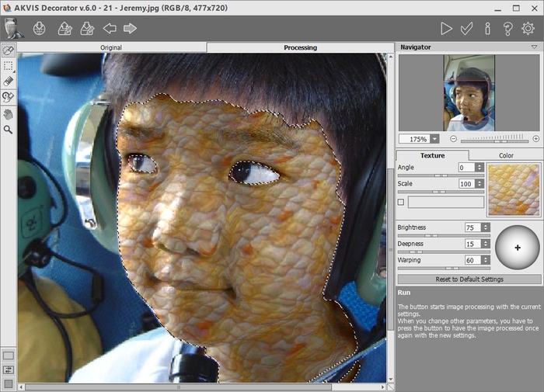Click the corner grip icon below the vertical scrollbar
The width and height of the screenshot is (544, 392).
391,387
